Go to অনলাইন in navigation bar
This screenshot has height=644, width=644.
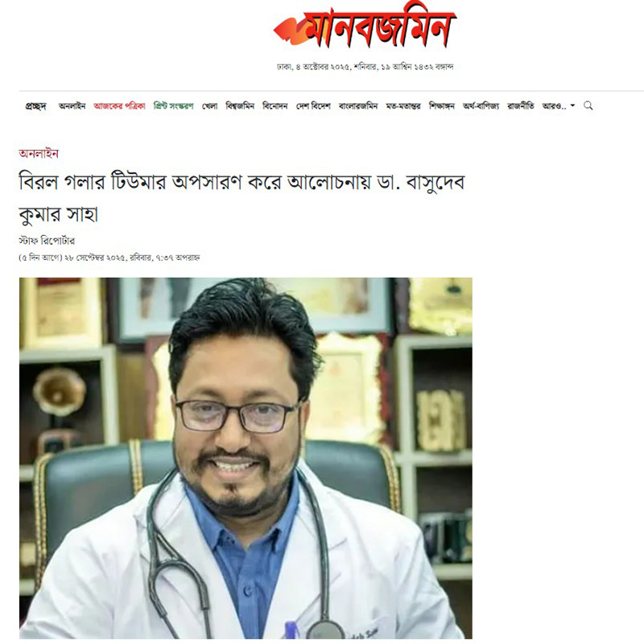pos(72,106)
